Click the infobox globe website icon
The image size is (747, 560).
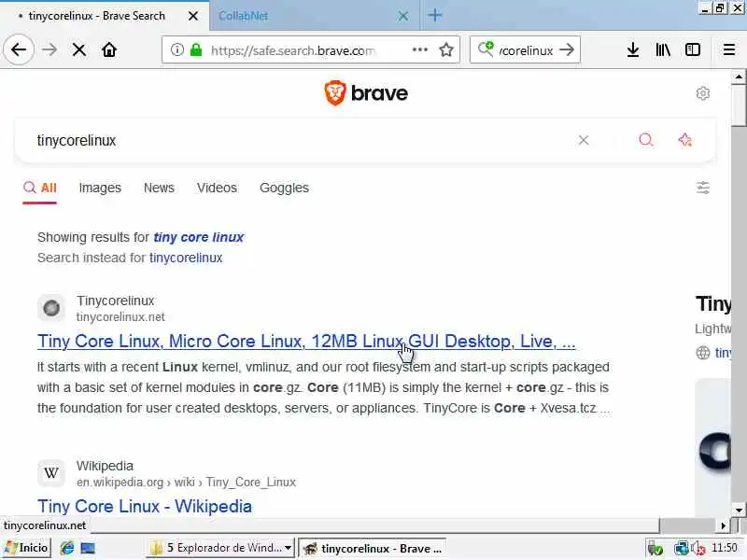click(x=703, y=353)
